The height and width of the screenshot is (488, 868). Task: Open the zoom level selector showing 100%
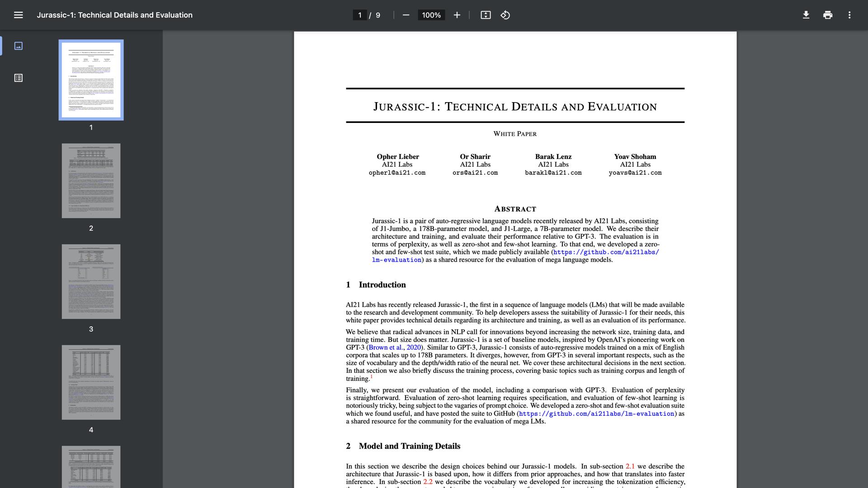(431, 15)
